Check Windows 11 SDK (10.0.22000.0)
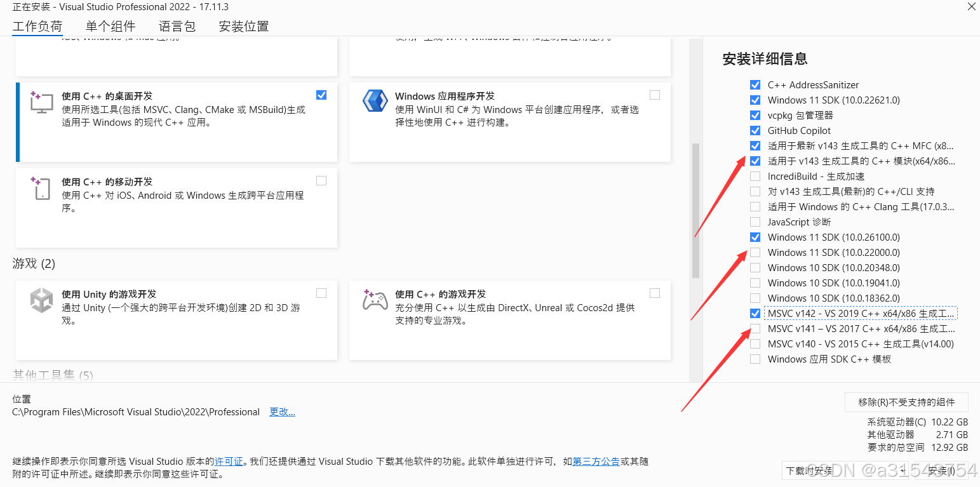The width and height of the screenshot is (980, 487). (x=755, y=252)
